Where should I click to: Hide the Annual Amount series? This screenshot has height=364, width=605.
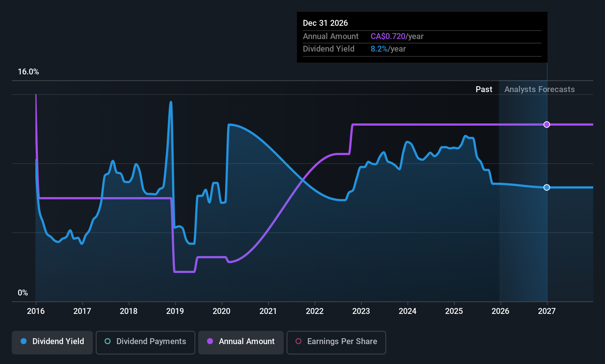241,342
